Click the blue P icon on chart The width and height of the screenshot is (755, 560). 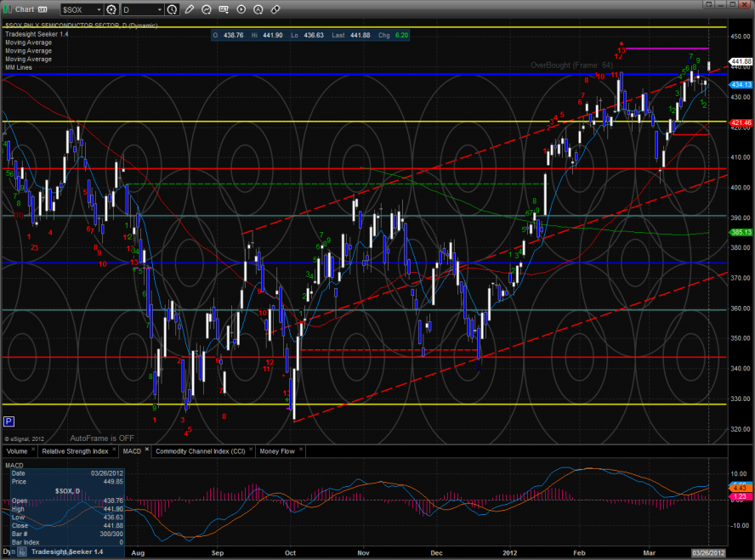[9, 421]
